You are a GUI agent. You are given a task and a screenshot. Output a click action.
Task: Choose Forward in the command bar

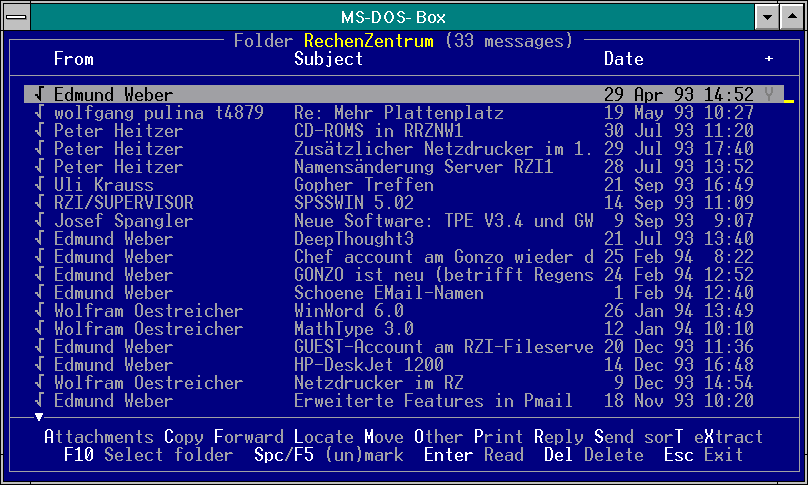click(x=248, y=437)
